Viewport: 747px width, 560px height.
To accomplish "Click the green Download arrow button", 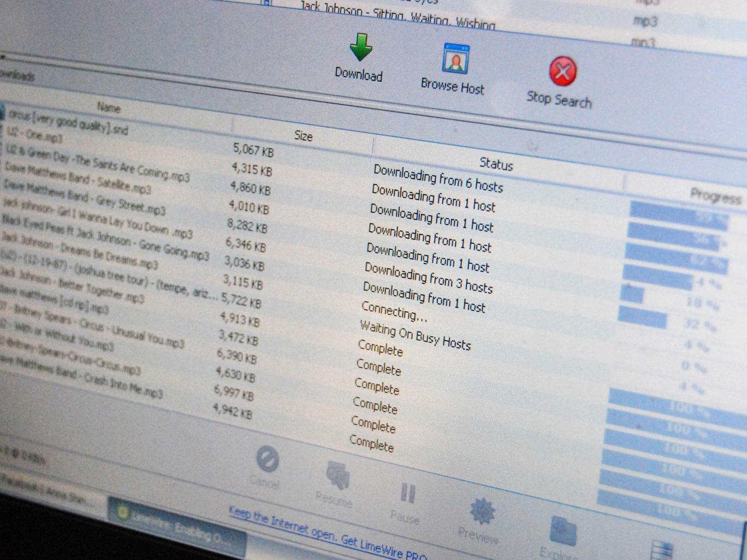I will click(x=360, y=57).
